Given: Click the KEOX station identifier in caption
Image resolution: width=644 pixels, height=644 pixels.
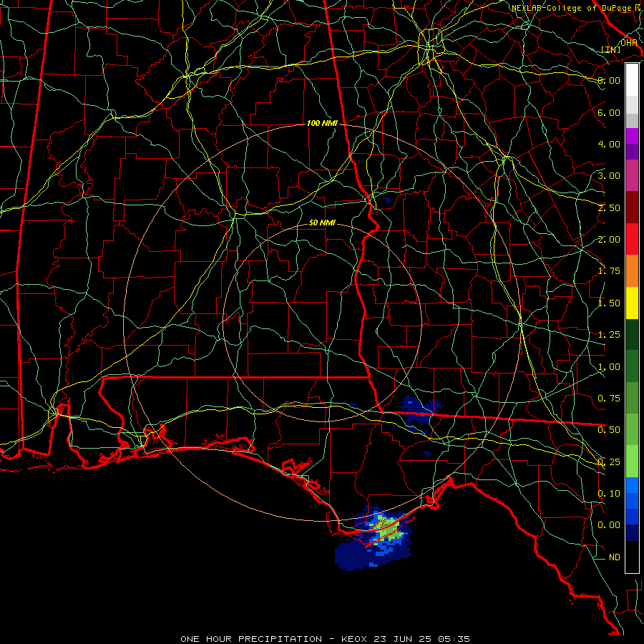Looking at the screenshot, I should (x=356, y=639).
